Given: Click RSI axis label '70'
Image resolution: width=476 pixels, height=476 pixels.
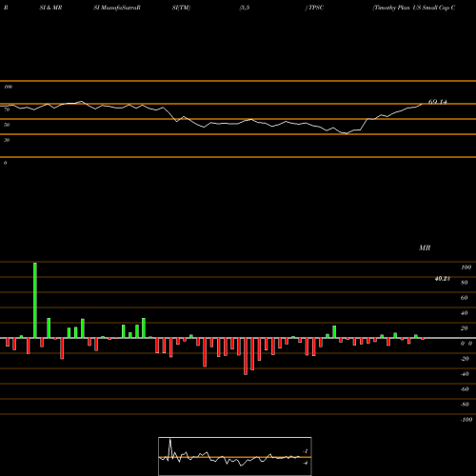Looking at the screenshot, I should coord(7,109).
